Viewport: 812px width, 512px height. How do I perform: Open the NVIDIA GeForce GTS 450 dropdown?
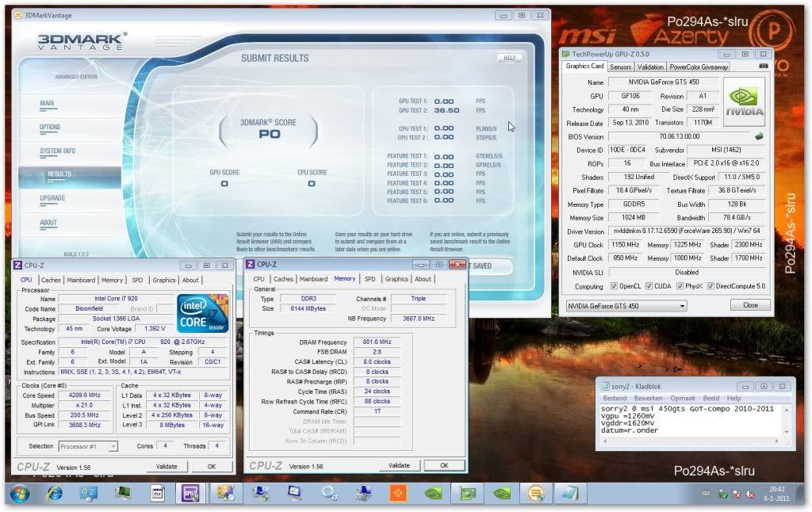pos(626,306)
